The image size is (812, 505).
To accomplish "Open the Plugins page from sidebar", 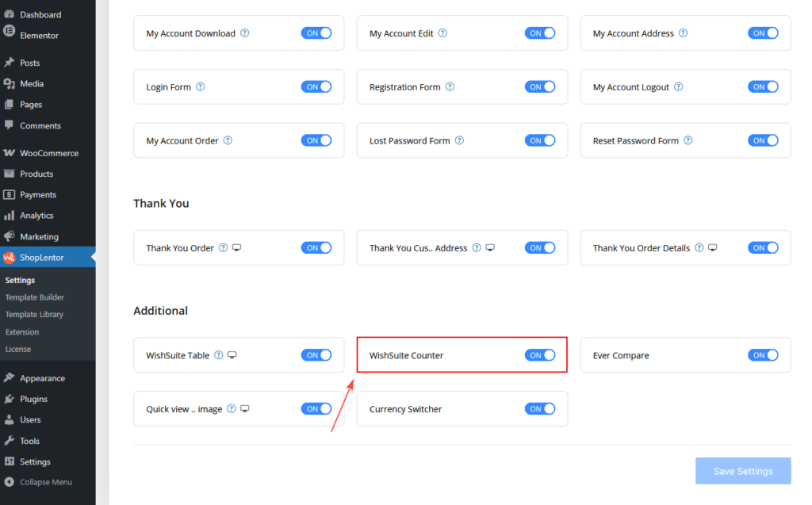I will coord(33,399).
